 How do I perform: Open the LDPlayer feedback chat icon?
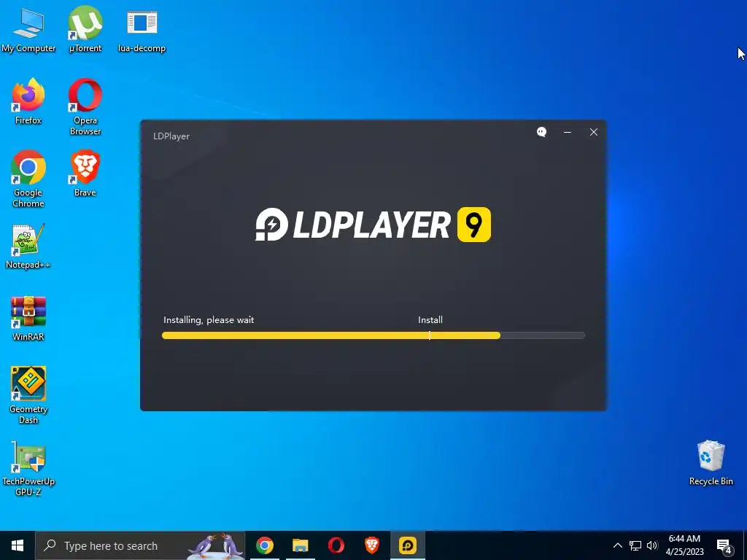tap(542, 132)
